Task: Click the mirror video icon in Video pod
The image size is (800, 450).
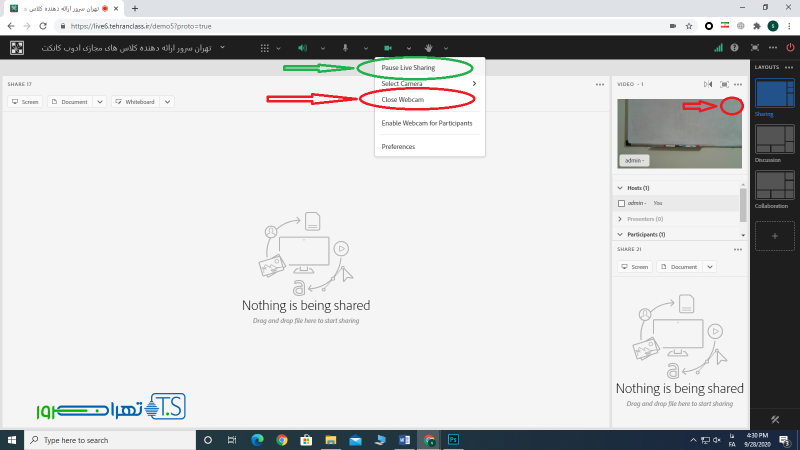Action: coord(708,84)
